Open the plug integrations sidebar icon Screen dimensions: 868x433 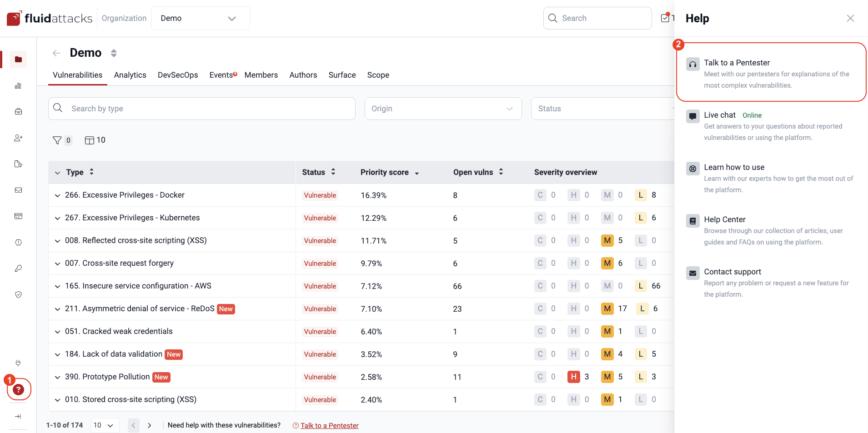[18, 363]
